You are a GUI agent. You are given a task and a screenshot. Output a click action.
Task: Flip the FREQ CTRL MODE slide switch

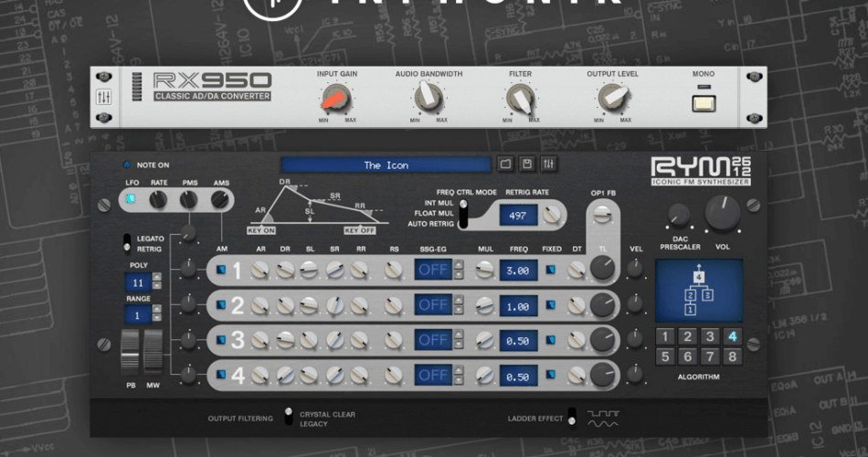coord(463,214)
